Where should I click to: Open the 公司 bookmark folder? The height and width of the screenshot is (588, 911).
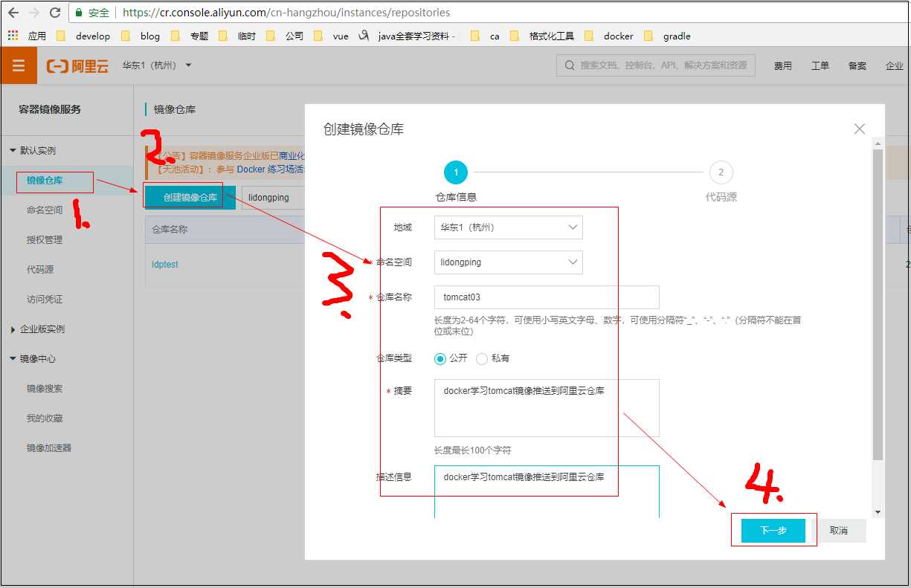point(285,36)
